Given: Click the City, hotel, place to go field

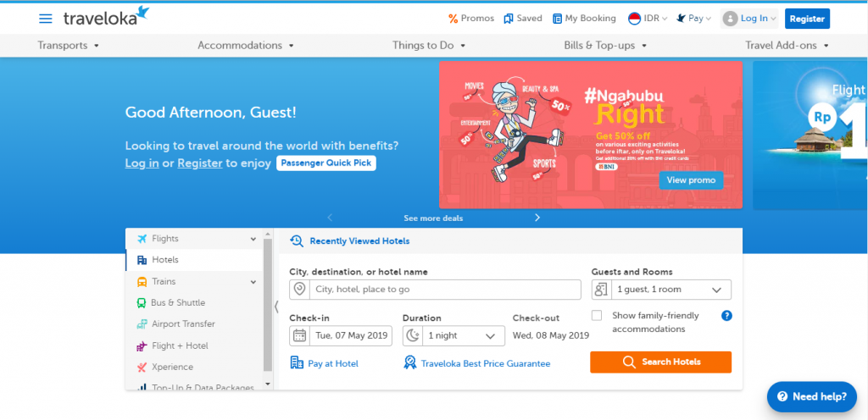Looking at the screenshot, I should point(435,290).
